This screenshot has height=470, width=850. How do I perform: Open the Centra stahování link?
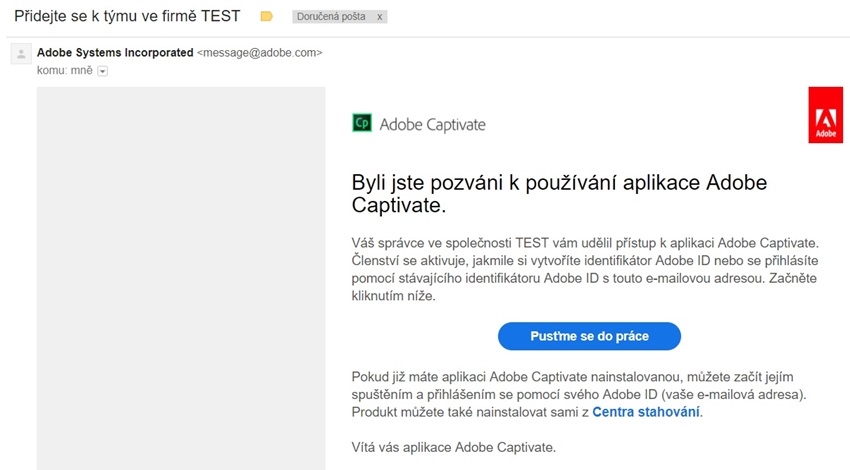click(646, 412)
